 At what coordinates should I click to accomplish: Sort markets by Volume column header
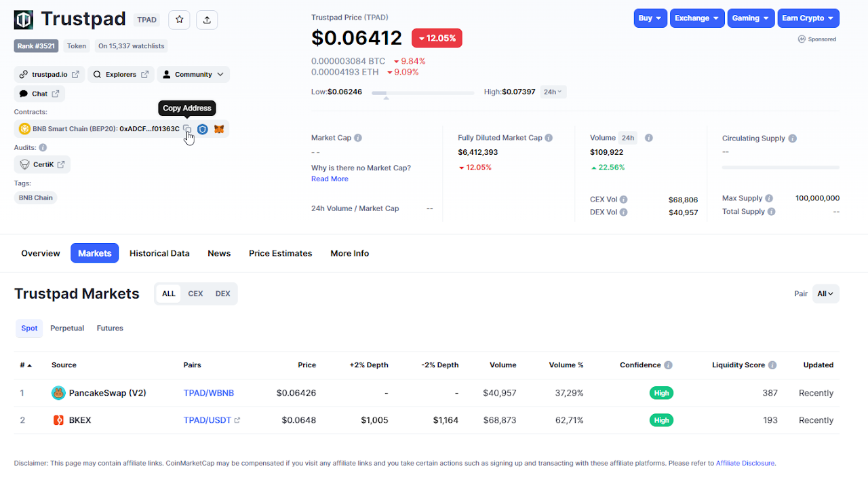[503, 365]
